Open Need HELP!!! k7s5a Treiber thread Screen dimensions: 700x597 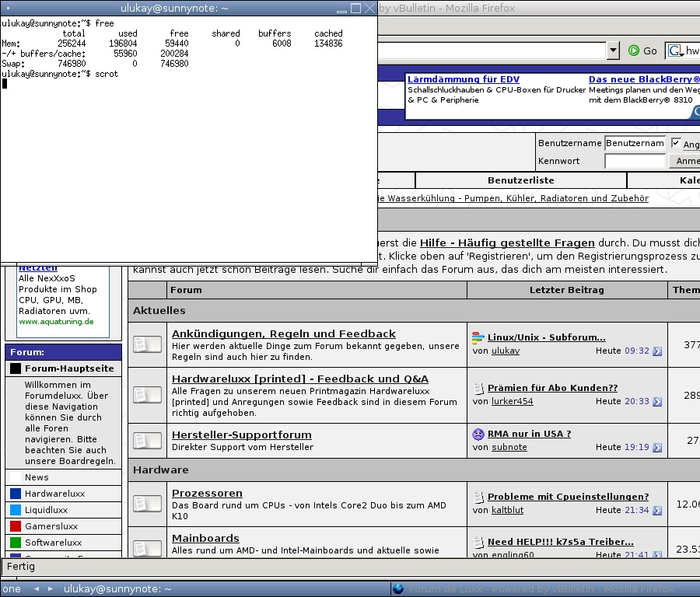[x=560, y=542]
